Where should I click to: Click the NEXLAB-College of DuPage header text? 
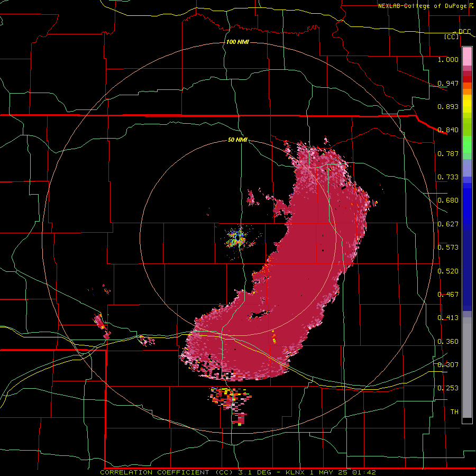(x=423, y=6)
